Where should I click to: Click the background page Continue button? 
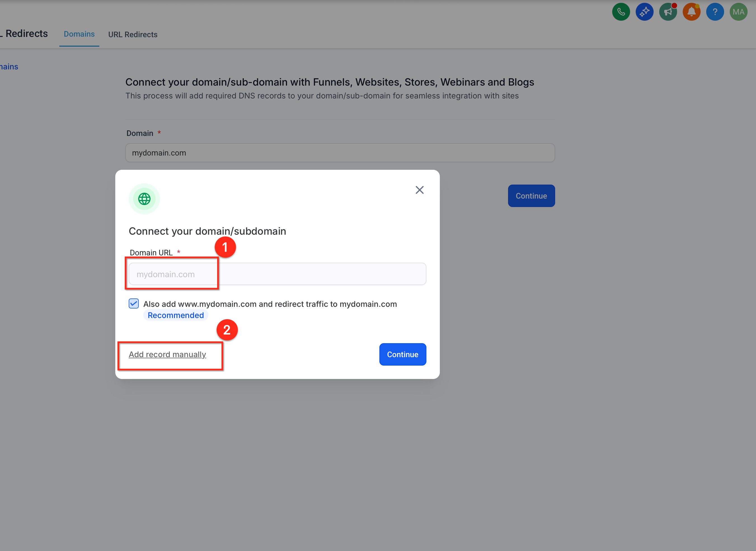[532, 196]
